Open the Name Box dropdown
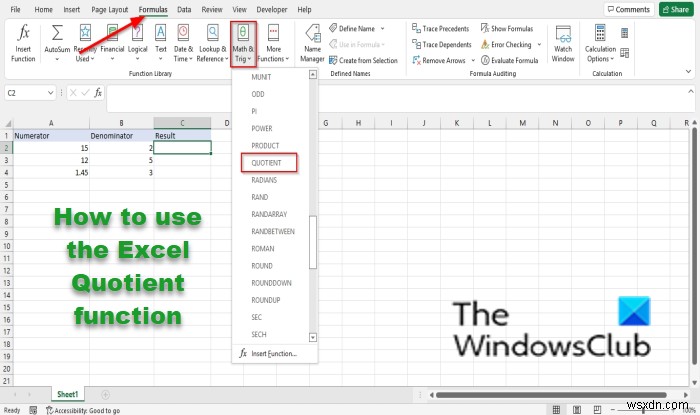This screenshot has width=700, height=415. (50, 93)
